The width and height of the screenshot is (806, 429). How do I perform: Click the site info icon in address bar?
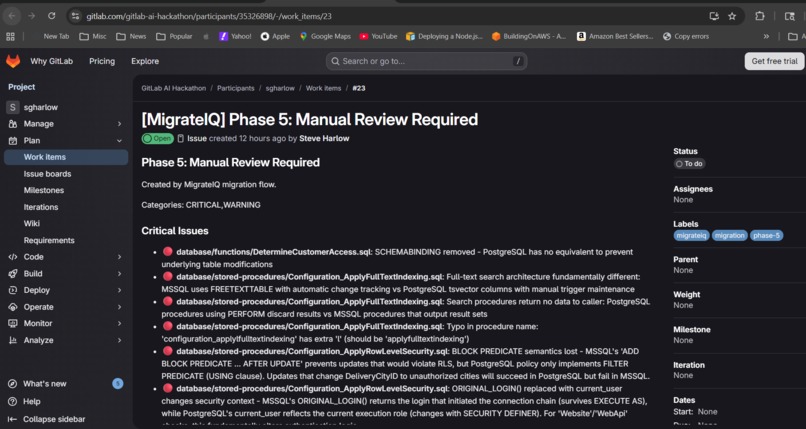coord(76,16)
